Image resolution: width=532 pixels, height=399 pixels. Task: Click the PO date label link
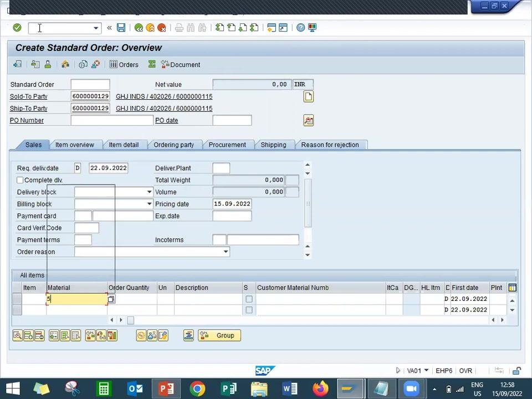[167, 120]
